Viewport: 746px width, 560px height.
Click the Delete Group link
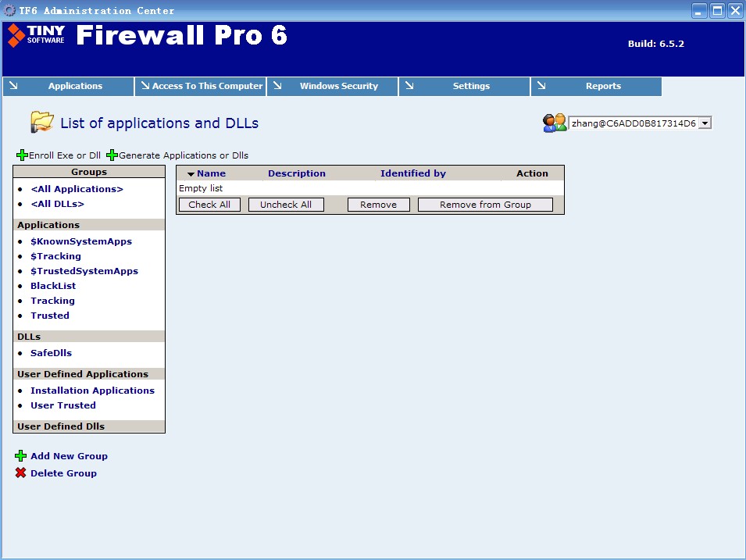64,473
